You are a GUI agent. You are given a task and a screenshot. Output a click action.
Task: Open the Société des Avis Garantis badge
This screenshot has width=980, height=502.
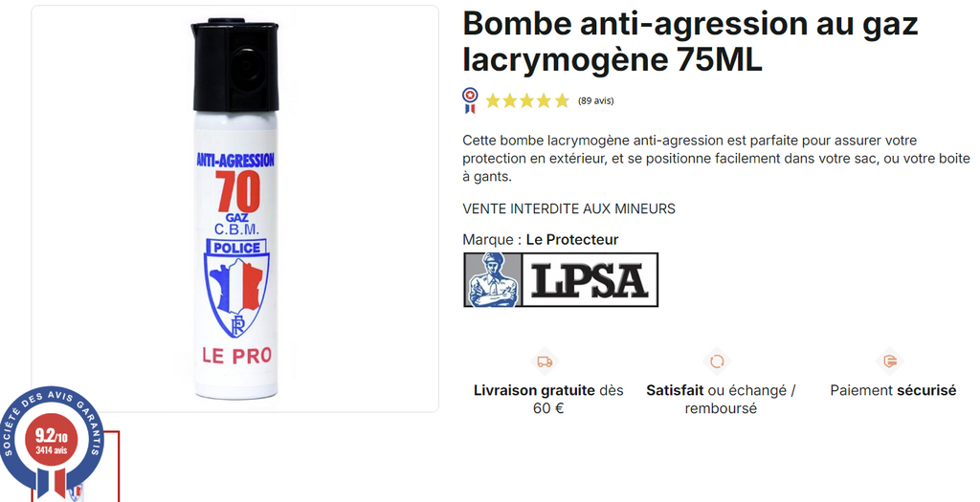tap(52, 441)
